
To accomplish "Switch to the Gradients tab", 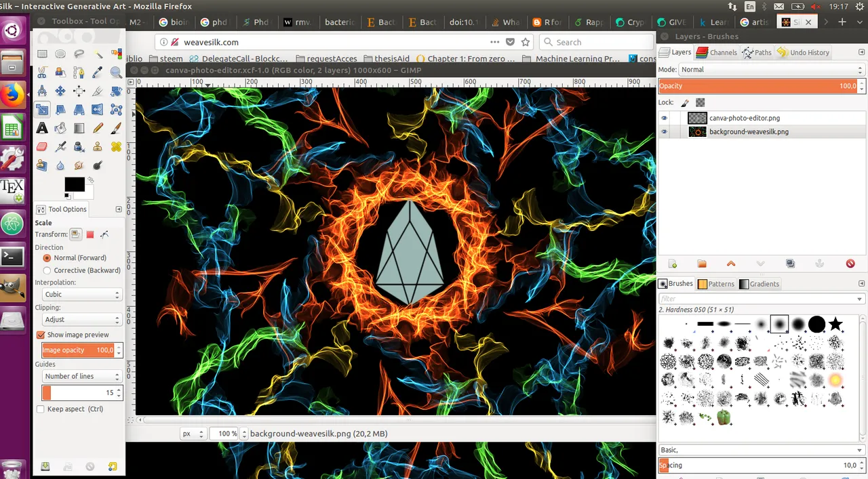I will pyautogui.click(x=759, y=284).
